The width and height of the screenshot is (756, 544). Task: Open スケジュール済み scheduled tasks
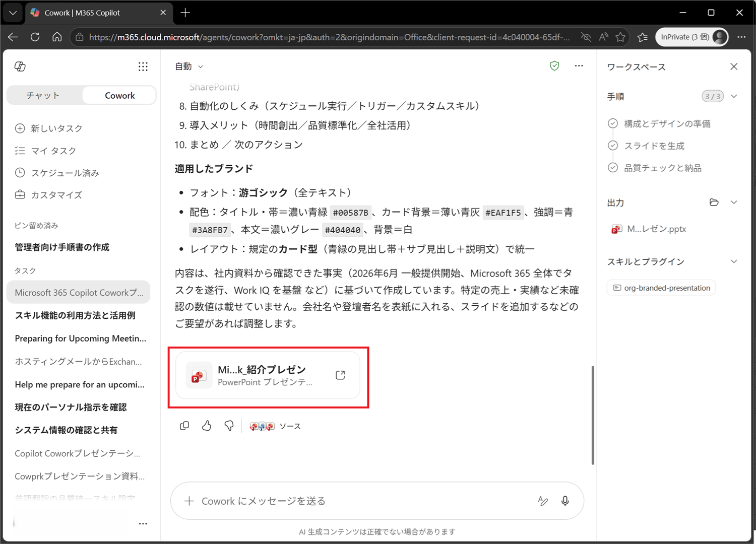point(57,173)
